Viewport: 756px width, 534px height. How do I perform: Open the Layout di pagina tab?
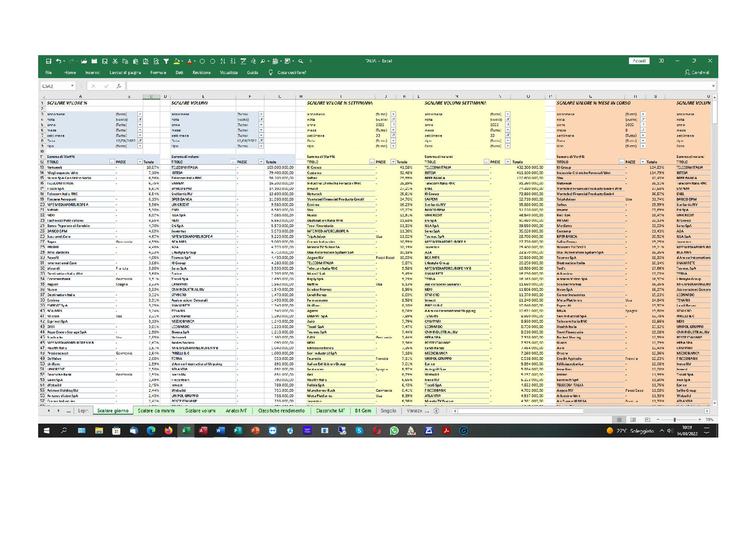pyautogui.click(x=125, y=73)
